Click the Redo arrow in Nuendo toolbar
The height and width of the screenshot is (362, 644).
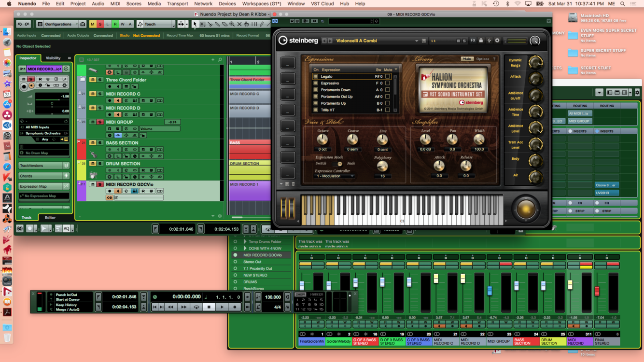pos(27,24)
